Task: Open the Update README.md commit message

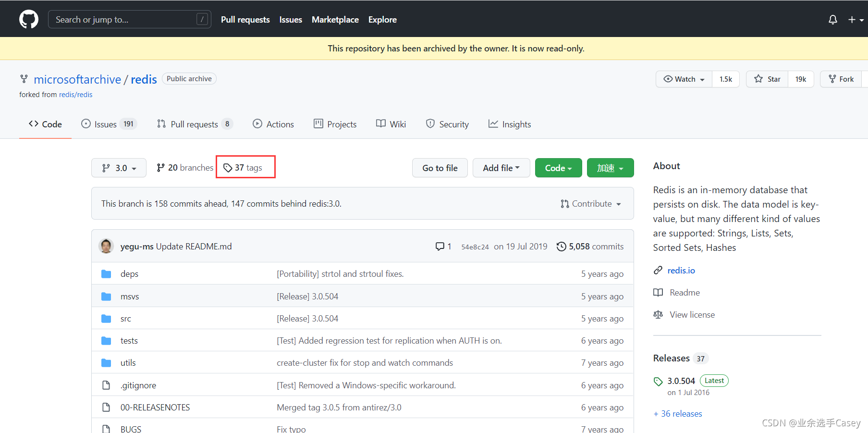Action: tap(194, 247)
